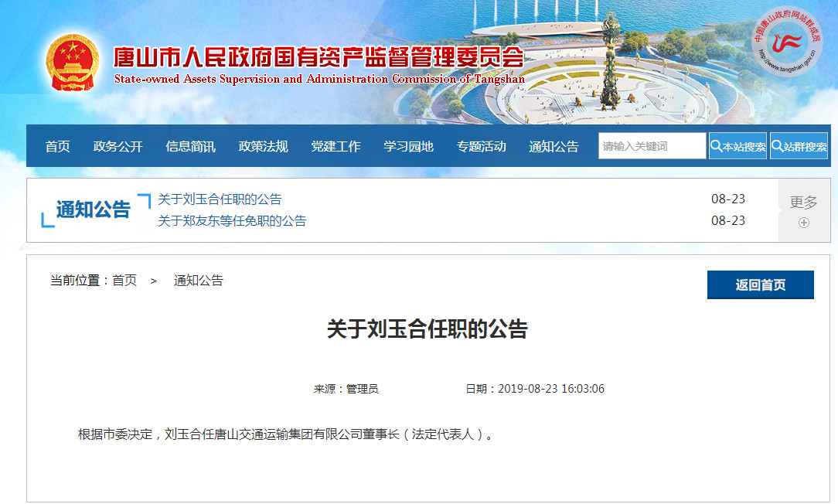
Task: Open the 学习园地 menu item
Action: click(408, 146)
